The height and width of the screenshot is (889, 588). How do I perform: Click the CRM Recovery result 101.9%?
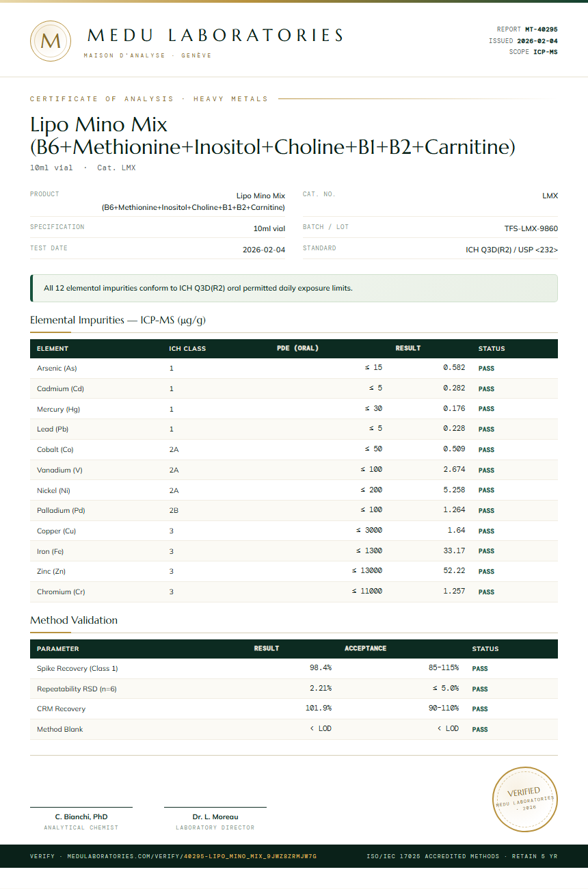coord(319,708)
